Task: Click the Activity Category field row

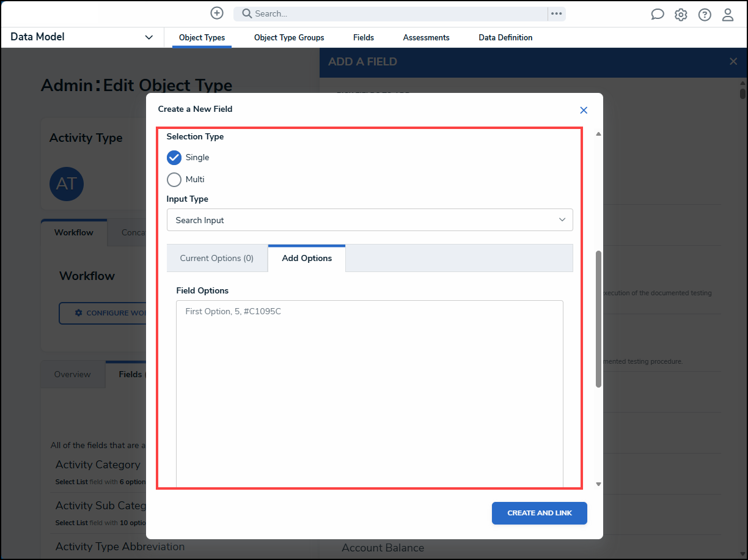Action: point(98,472)
